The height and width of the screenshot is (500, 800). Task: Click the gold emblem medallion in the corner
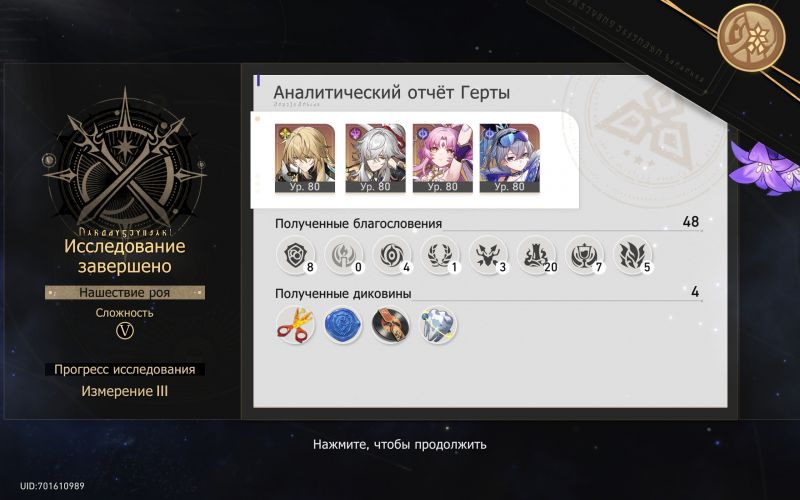pyautogui.click(x=751, y=37)
